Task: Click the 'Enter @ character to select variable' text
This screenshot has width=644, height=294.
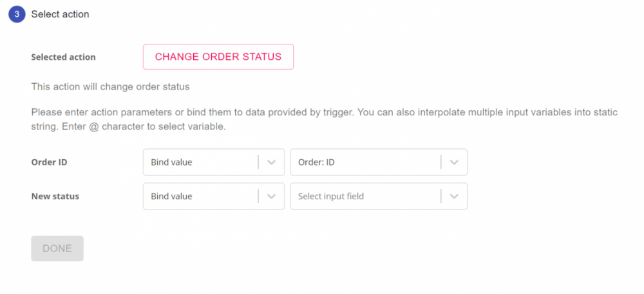Action: tap(144, 126)
